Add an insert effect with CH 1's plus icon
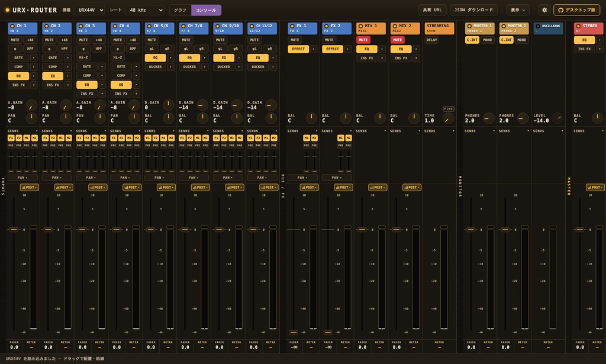This screenshot has height=364, width=606. pos(34,85)
